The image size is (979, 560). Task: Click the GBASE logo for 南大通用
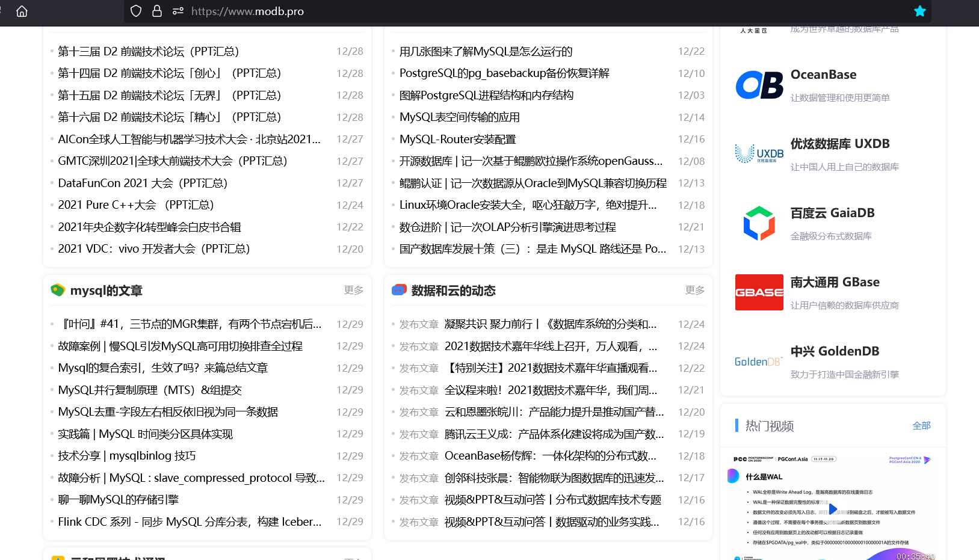tap(759, 292)
